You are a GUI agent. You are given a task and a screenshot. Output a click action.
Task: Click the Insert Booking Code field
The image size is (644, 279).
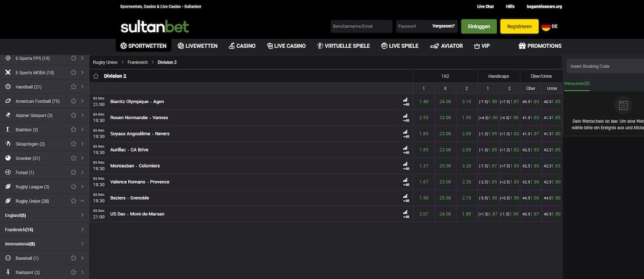point(604,66)
